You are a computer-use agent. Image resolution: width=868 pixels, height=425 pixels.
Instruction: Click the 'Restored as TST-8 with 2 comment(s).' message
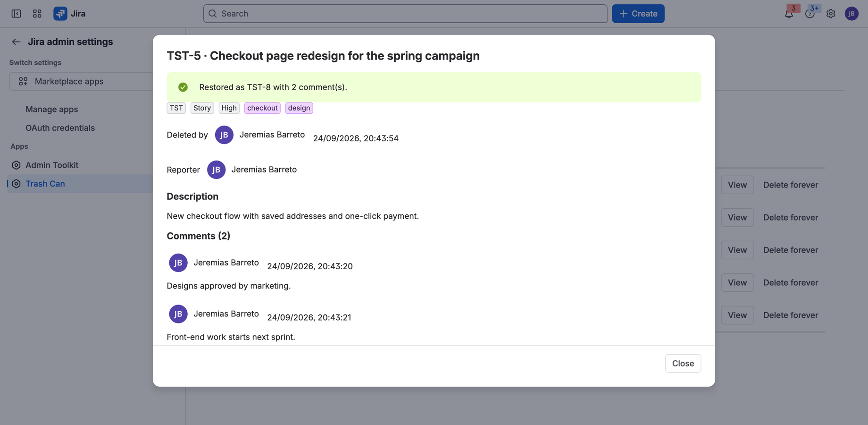coord(273,87)
